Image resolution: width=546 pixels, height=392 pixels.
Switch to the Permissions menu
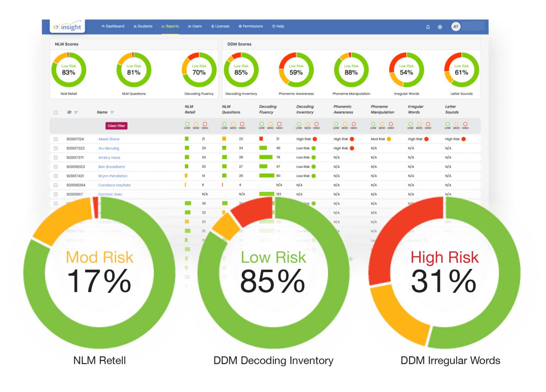pos(251,26)
